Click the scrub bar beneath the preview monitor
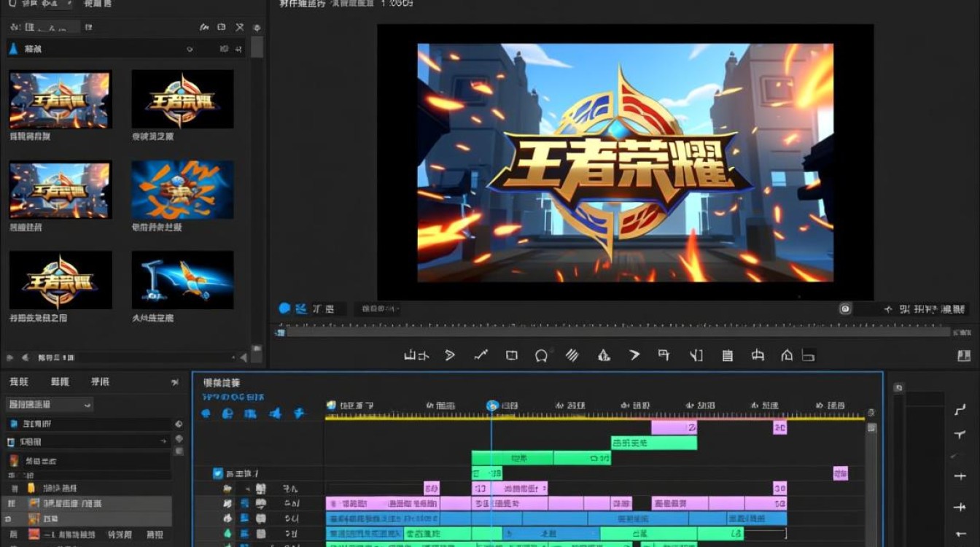 (x=618, y=332)
